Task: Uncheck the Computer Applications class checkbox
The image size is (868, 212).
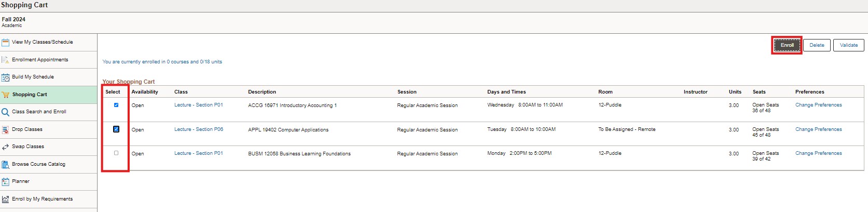Action: (116, 129)
